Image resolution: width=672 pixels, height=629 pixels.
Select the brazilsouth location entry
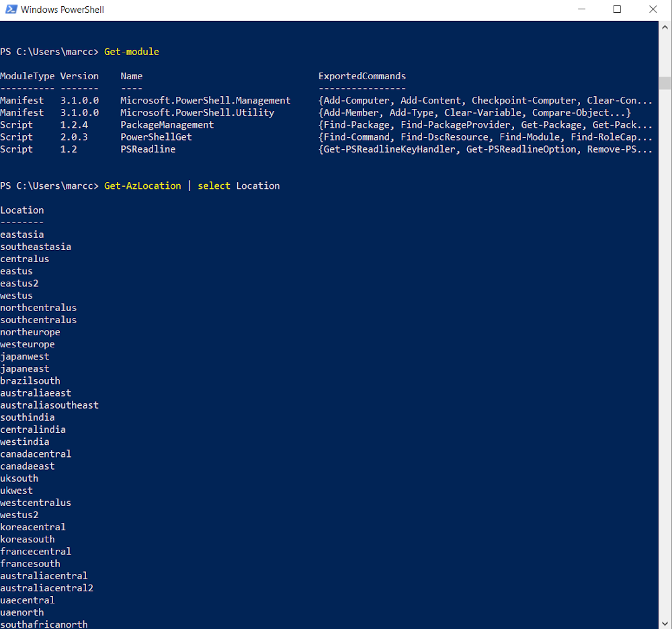tap(30, 380)
